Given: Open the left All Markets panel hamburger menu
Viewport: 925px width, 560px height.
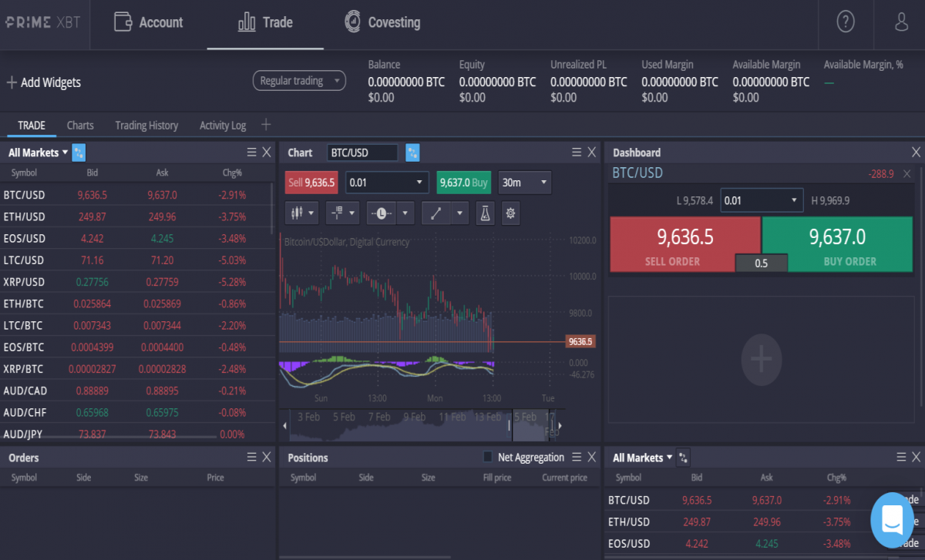Looking at the screenshot, I should (251, 153).
